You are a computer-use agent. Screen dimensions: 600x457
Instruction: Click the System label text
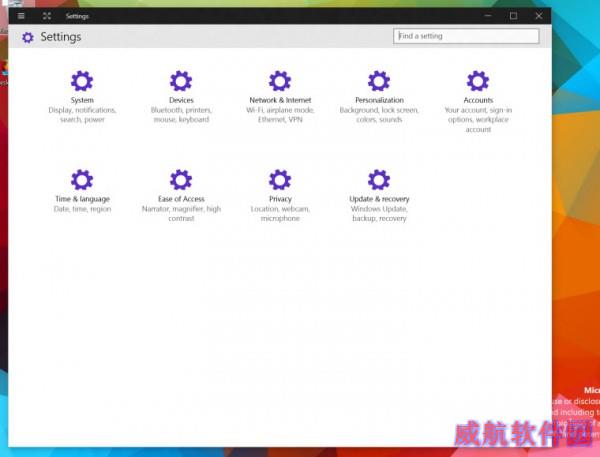[x=82, y=100]
